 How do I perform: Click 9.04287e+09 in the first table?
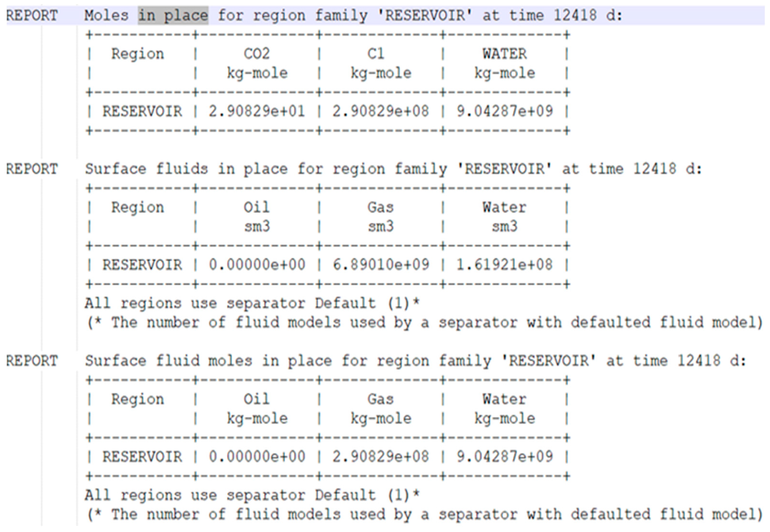504,111
